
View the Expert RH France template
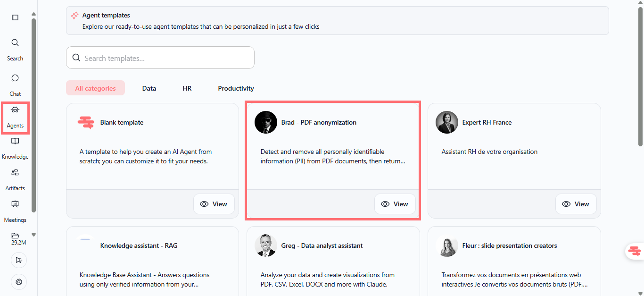tap(576, 204)
